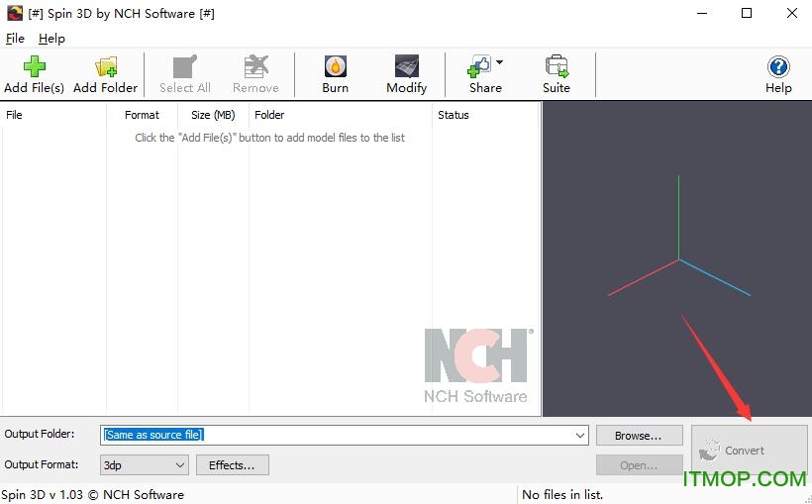Open the Burn tool
The width and height of the screenshot is (812, 504).
click(335, 67)
